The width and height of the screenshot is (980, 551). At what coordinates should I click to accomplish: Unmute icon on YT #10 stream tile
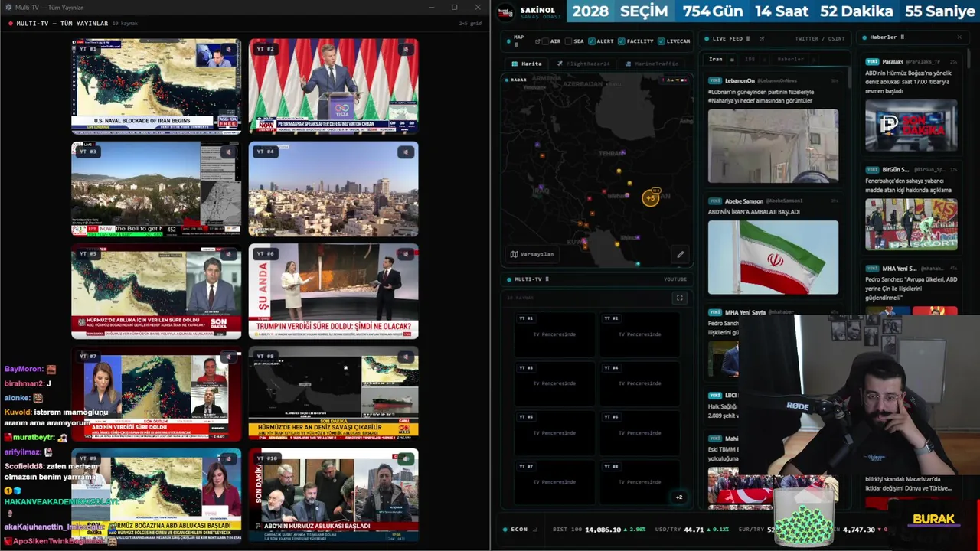pyautogui.click(x=406, y=458)
